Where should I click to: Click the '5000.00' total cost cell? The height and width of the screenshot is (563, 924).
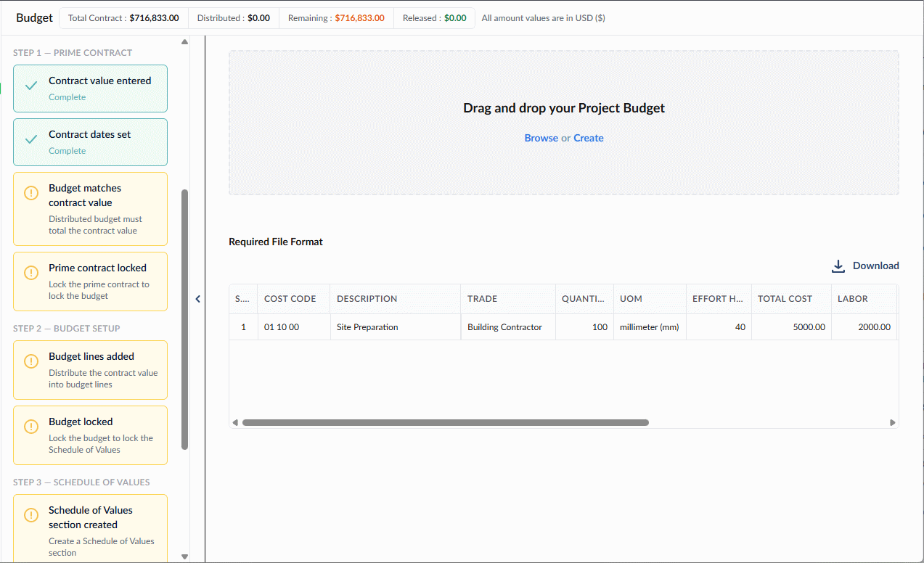pos(791,327)
